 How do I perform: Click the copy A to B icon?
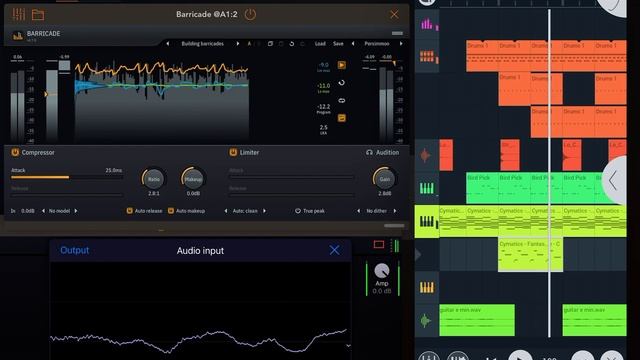point(270,44)
